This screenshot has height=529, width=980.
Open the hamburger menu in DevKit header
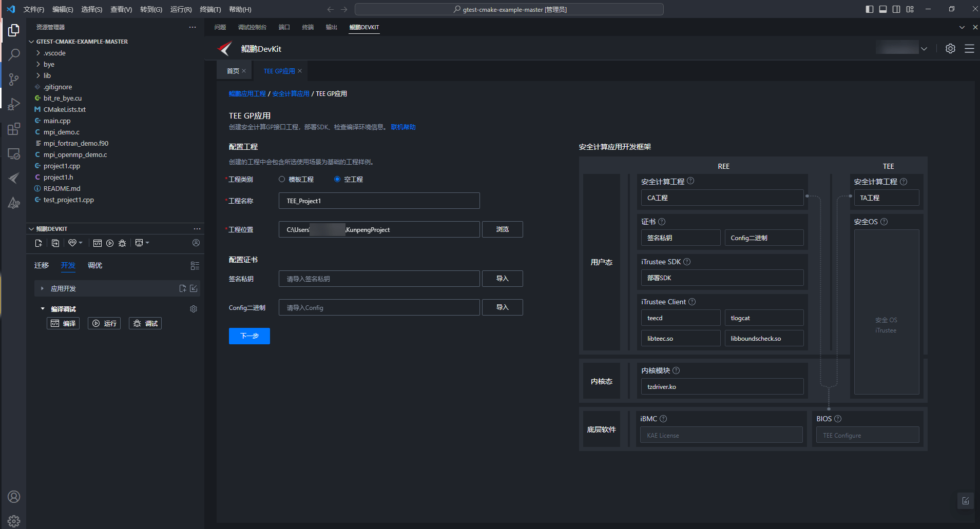point(969,49)
